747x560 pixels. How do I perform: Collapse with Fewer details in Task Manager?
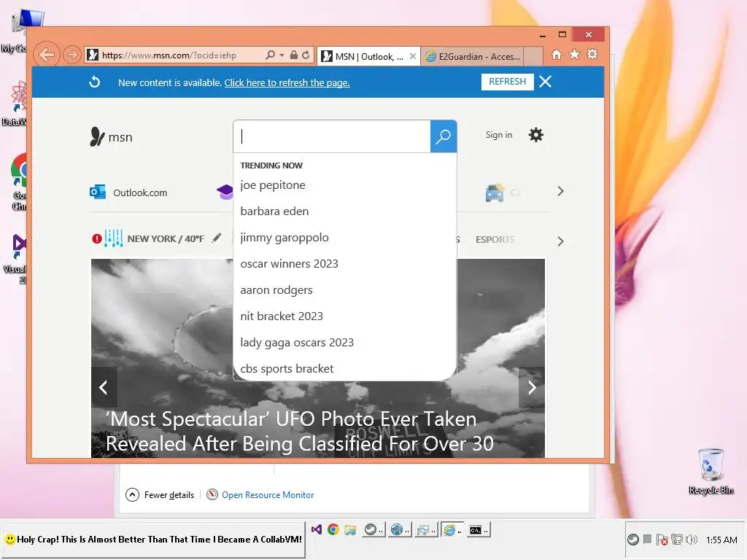coord(160,495)
